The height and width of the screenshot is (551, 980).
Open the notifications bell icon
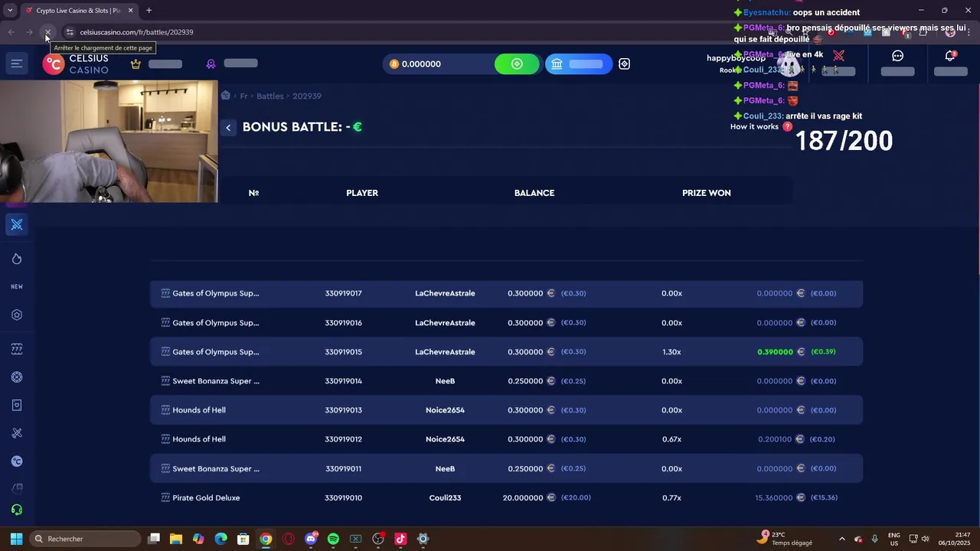point(950,56)
